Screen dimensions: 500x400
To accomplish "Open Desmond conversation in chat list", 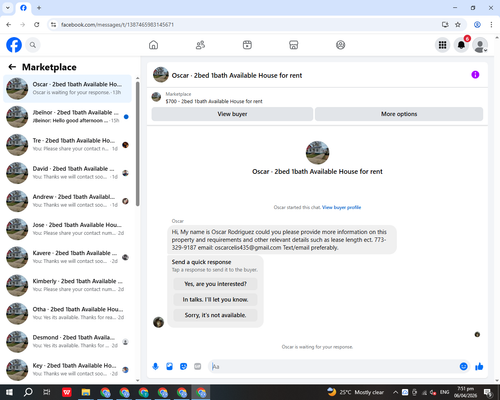I will click(x=67, y=341).
